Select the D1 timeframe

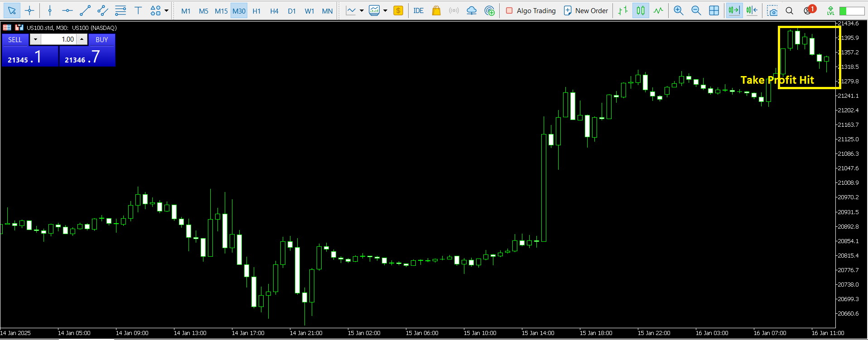tap(292, 11)
